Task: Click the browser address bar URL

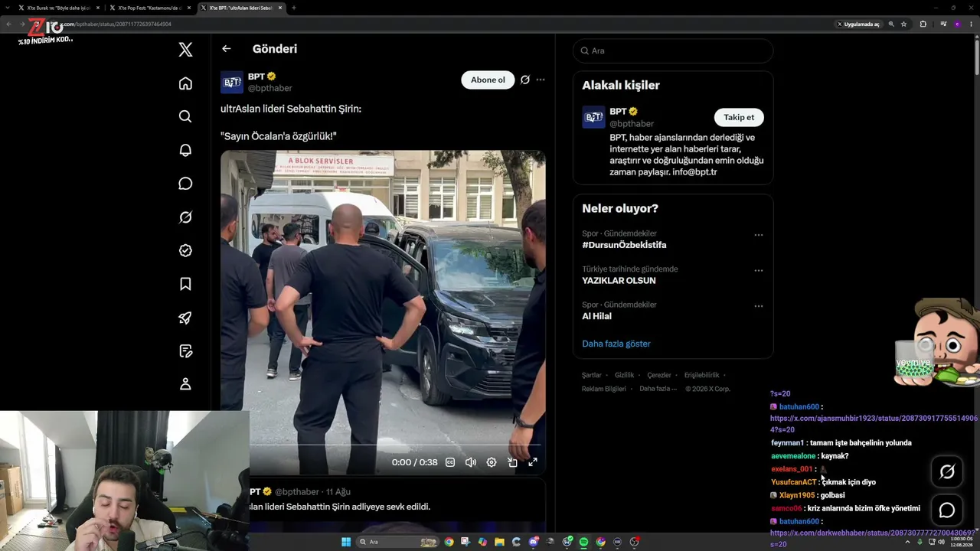Action: 115,24
